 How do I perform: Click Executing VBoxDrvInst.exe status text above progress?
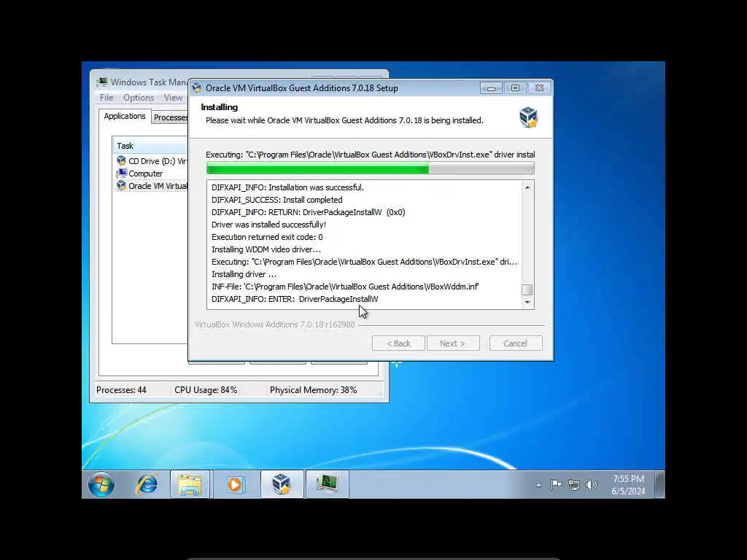370,155
